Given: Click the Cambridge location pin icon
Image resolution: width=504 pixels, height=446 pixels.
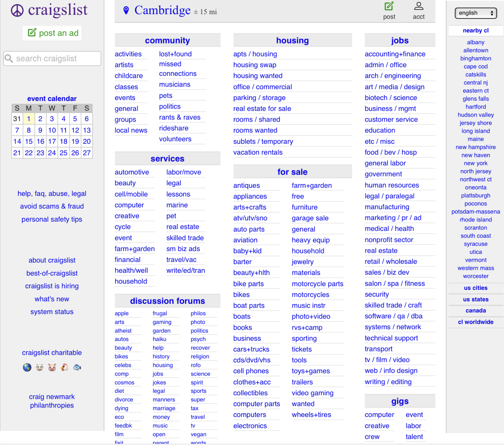Looking at the screenshot, I should [x=126, y=10].
